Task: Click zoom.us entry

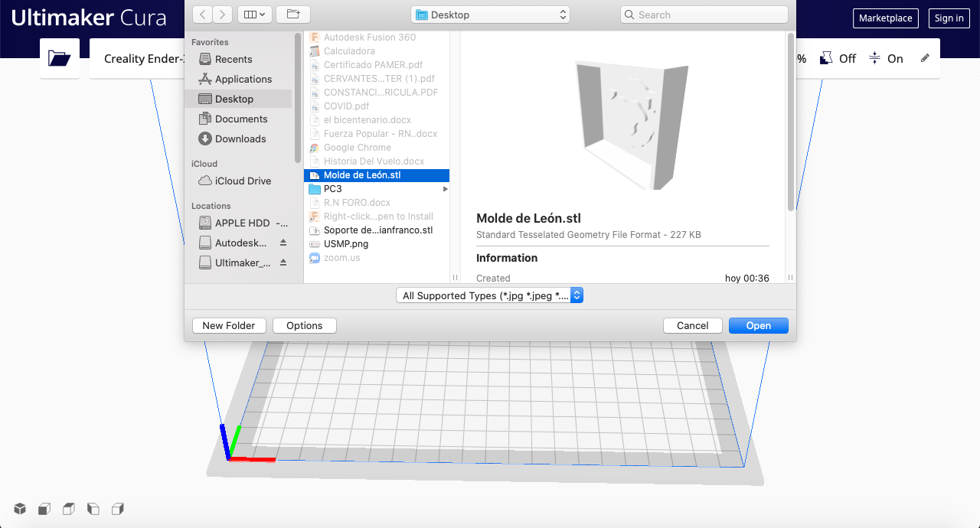Action: (x=377, y=258)
